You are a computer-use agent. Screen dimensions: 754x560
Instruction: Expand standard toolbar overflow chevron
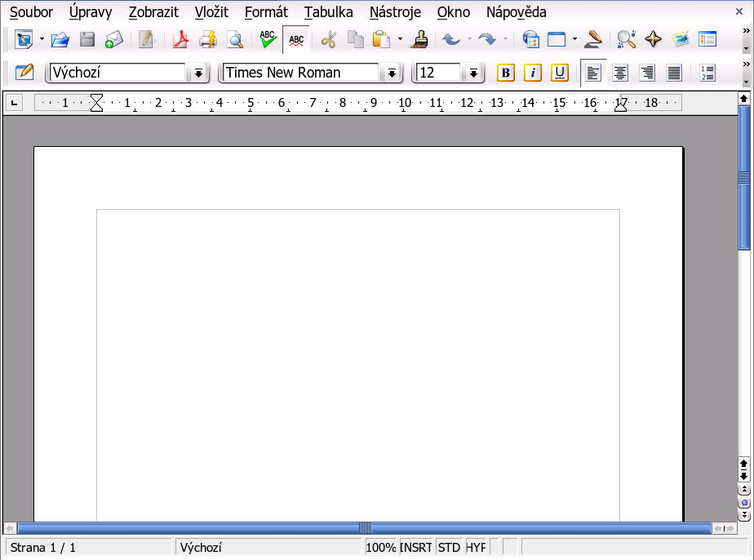tap(746, 31)
